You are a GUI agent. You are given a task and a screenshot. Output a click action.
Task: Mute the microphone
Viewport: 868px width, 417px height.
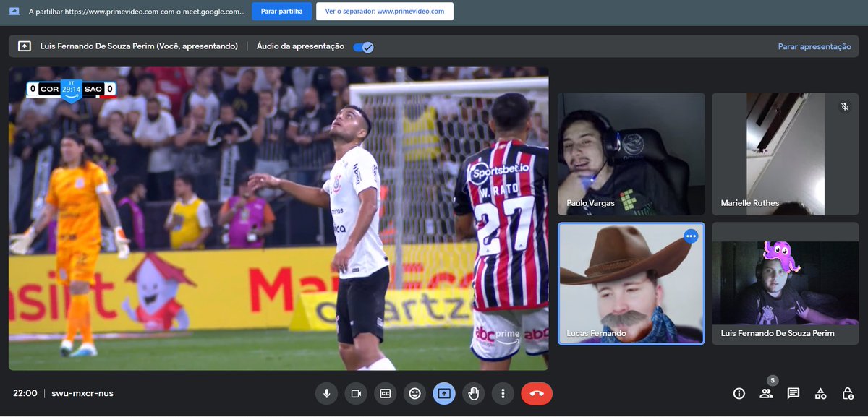326,393
